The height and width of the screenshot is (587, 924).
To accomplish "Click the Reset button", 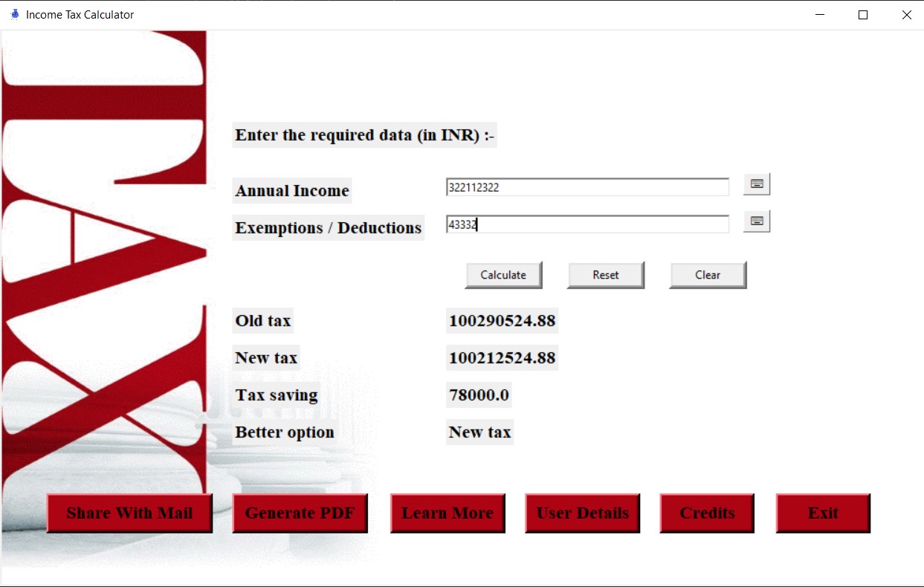I will 606,275.
